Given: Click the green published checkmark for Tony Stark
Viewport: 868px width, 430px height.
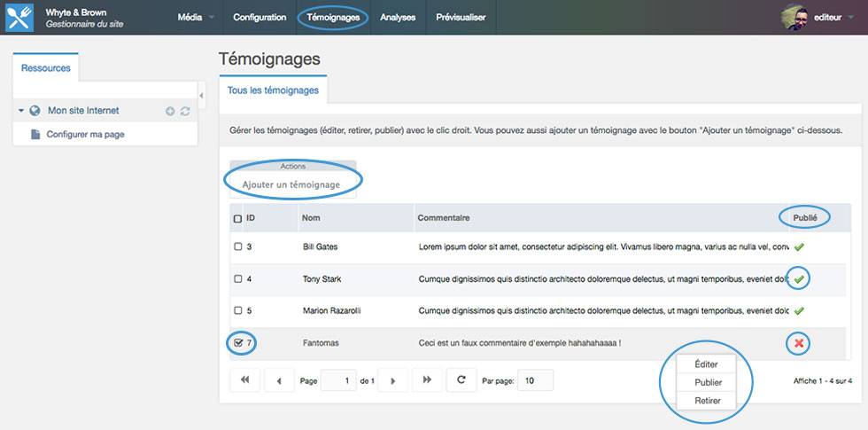Looking at the screenshot, I should click(x=799, y=279).
